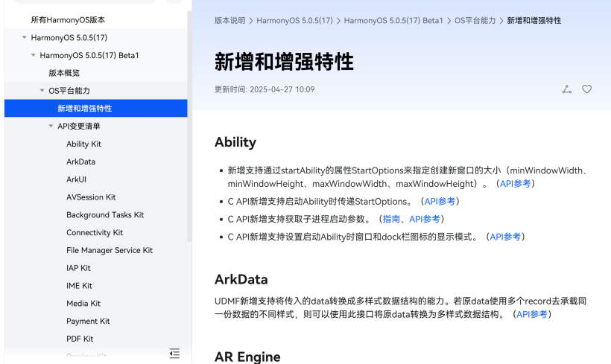Click the ArkData section heading
Screen dimensions: 611x364
pyautogui.click(x=241, y=280)
